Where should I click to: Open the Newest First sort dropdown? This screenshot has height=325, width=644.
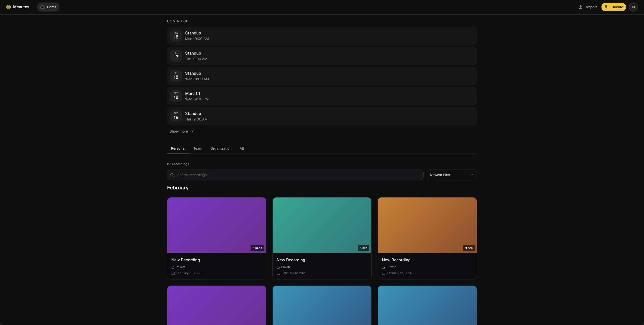(451, 175)
